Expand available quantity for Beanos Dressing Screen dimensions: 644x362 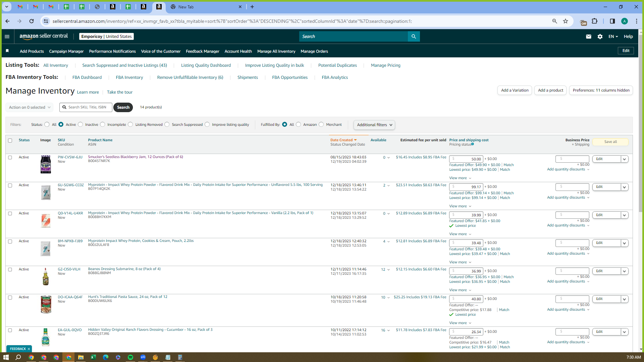coord(388,270)
